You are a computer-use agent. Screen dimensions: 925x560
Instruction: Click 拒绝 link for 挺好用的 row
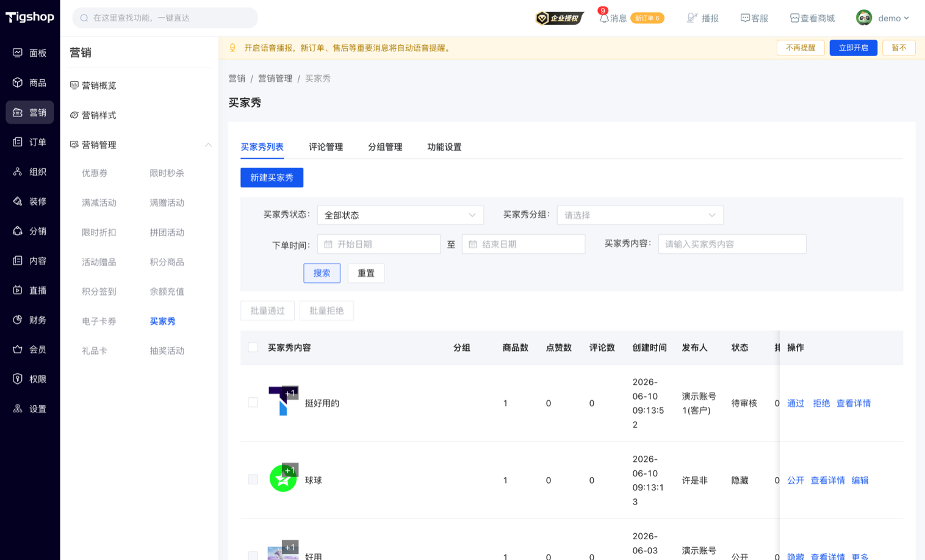[821, 403]
